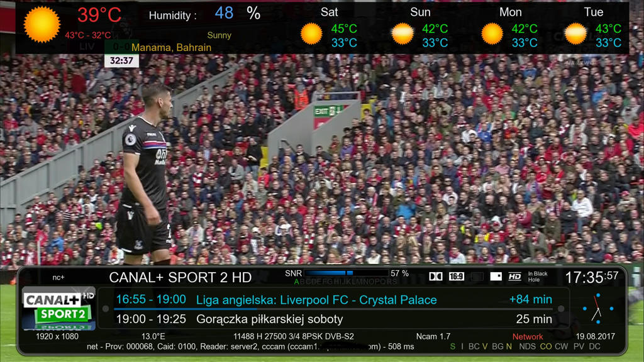Click the picture-in-picture indicator icon
The image size is (644, 362).
coord(496,277)
